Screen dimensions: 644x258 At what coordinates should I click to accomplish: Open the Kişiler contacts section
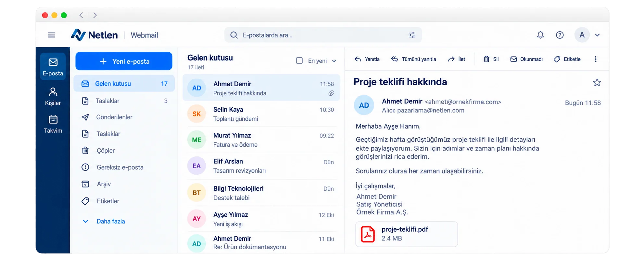point(53,96)
